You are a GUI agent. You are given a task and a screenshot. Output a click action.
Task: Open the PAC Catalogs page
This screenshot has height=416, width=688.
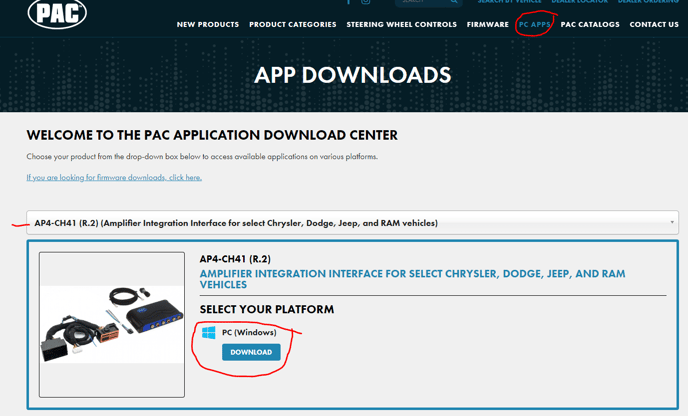(590, 25)
